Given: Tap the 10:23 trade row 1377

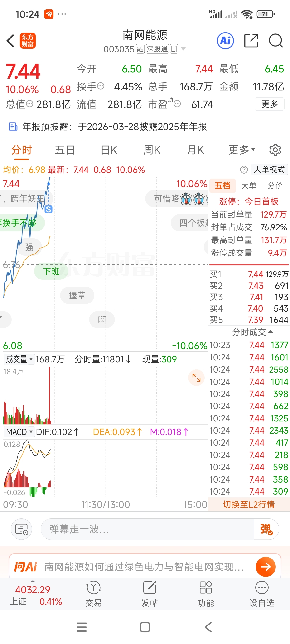Looking at the screenshot, I should tap(249, 345).
